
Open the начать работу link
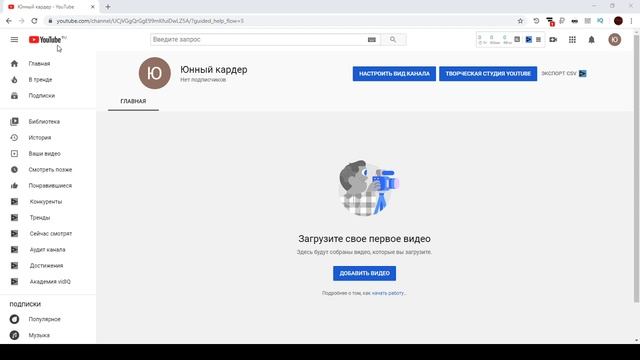pyautogui.click(x=389, y=293)
